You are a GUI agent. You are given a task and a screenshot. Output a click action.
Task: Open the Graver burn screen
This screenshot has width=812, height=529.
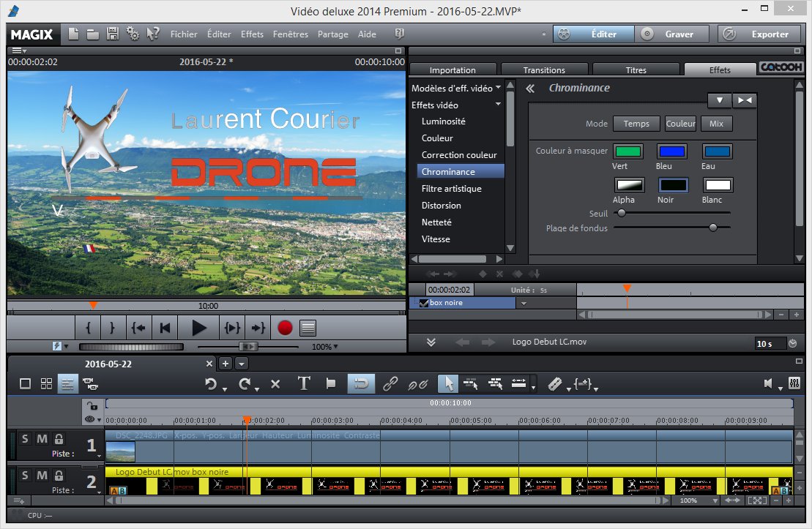pyautogui.click(x=671, y=34)
